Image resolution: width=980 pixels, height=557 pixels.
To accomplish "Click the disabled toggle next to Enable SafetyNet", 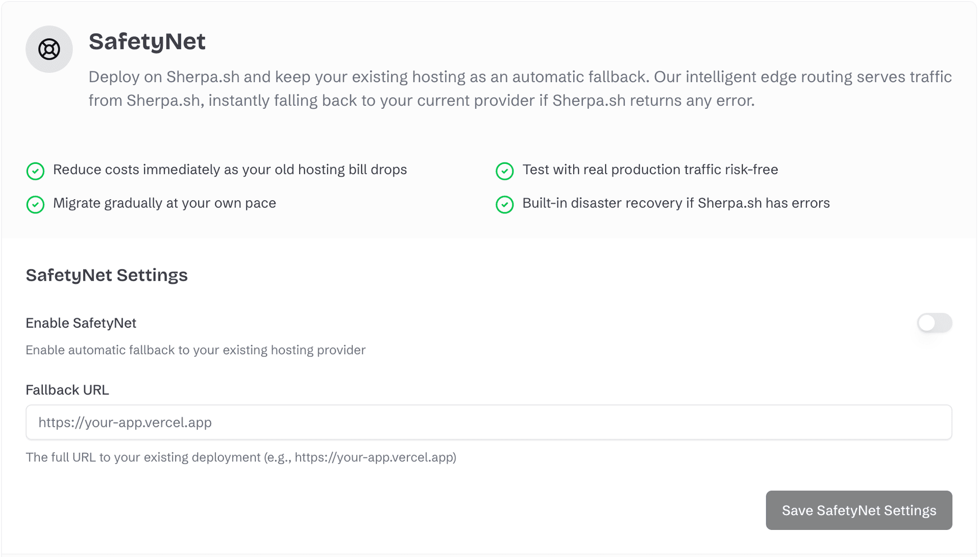I will 935,323.
